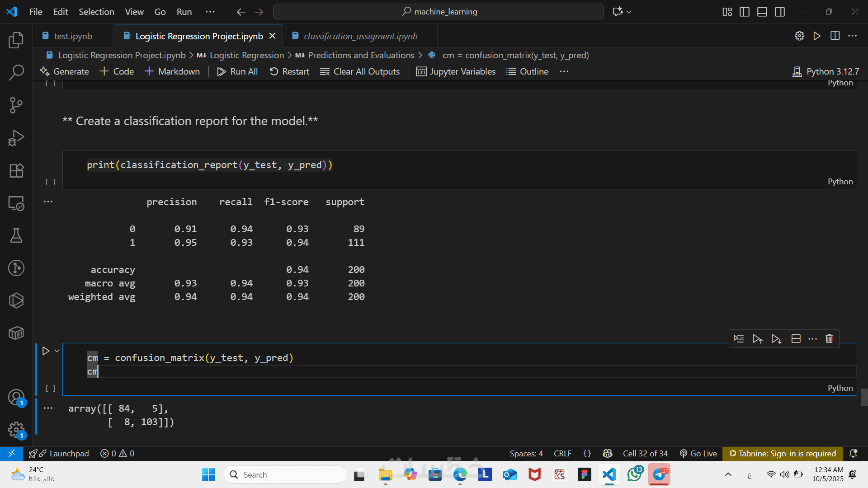This screenshot has height=488, width=868.
Task: Open the Run and Debug view
Action: click(16, 138)
